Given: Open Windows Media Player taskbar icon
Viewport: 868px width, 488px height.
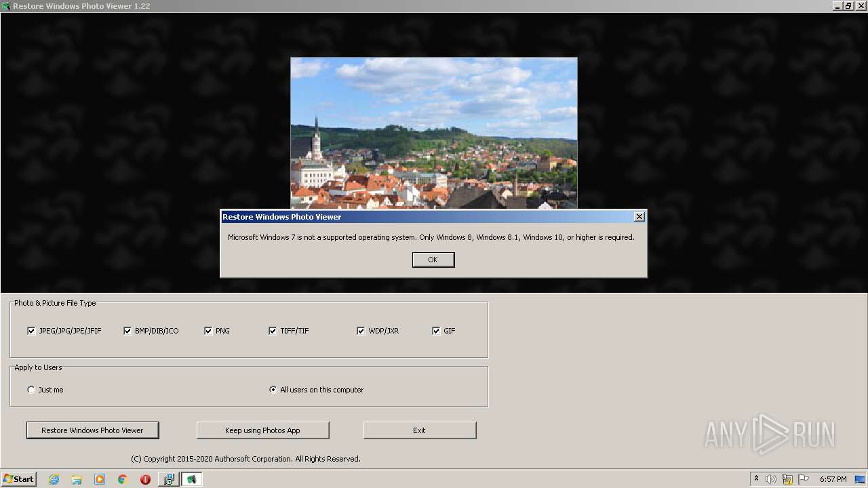Looking at the screenshot, I should (100, 479).
